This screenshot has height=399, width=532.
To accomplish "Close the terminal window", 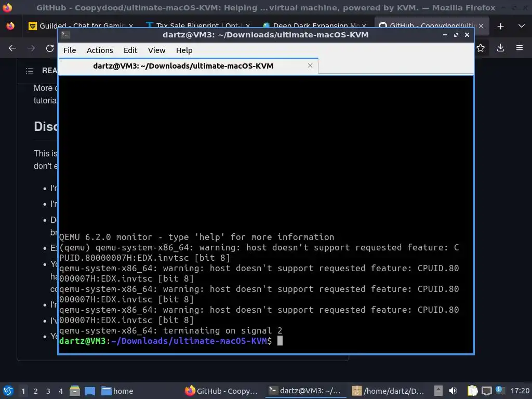I will (467, 35).
